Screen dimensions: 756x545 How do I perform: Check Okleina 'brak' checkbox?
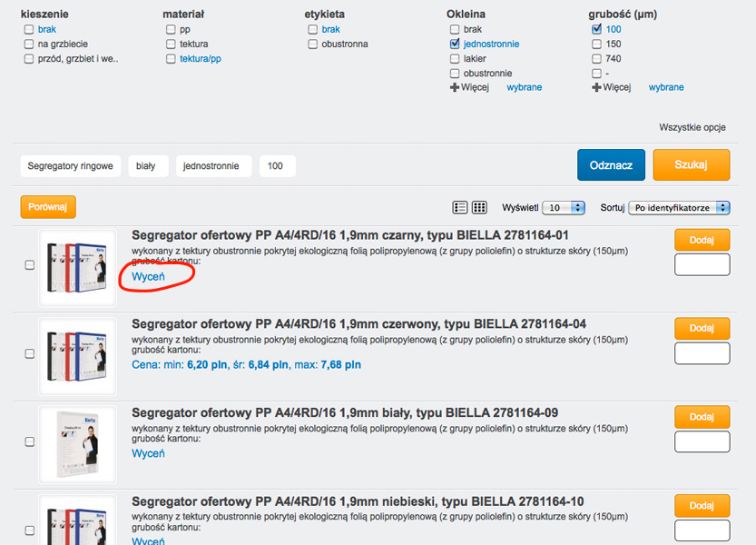pyautogui.click(x=455, y=29)
